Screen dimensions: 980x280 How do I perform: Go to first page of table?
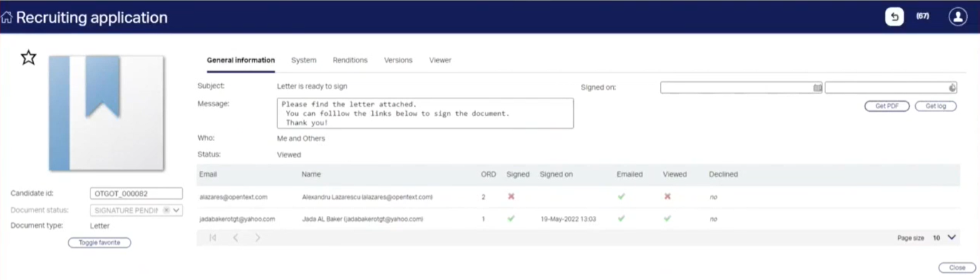(x=212, y=237)
